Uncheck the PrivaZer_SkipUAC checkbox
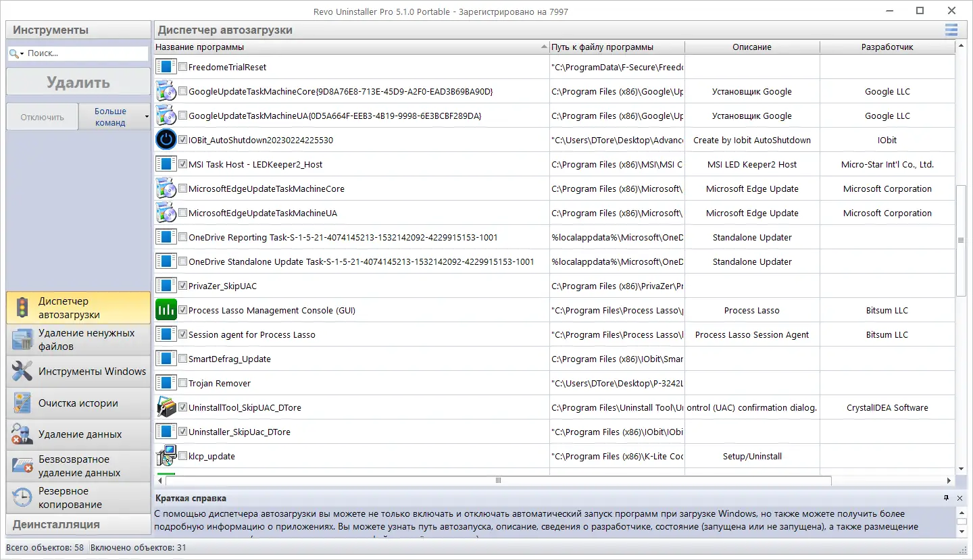973x560 pixels. (x=182, y=286)
